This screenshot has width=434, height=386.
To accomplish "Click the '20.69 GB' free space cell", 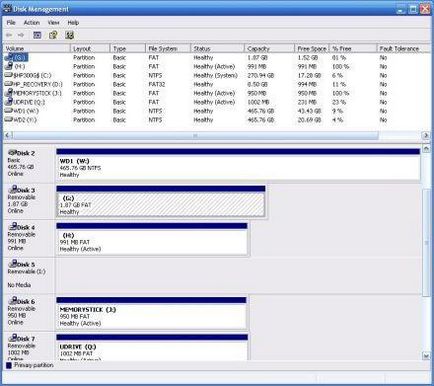I will pos(309,120).
